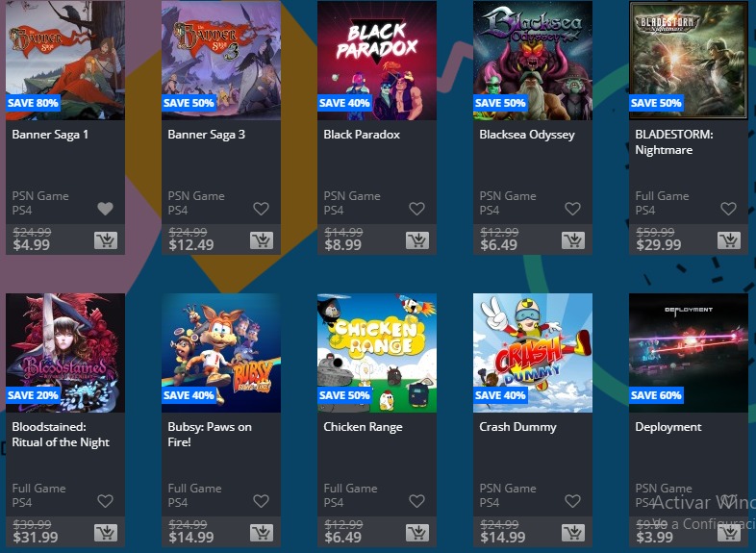
Task: Add Banner Saga 3 to cart
Action: click(x=262, y=240)
